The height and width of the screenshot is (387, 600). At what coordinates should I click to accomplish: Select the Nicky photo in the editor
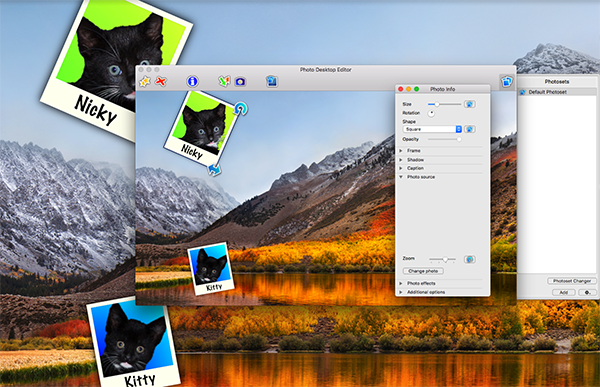pyautogui.click(x=201, y=128)
